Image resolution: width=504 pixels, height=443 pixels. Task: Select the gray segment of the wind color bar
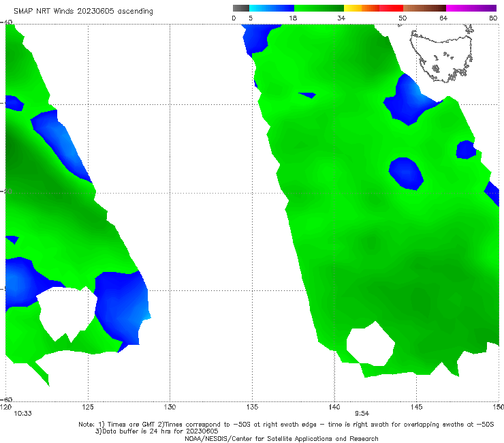click(x=241, y=8)
